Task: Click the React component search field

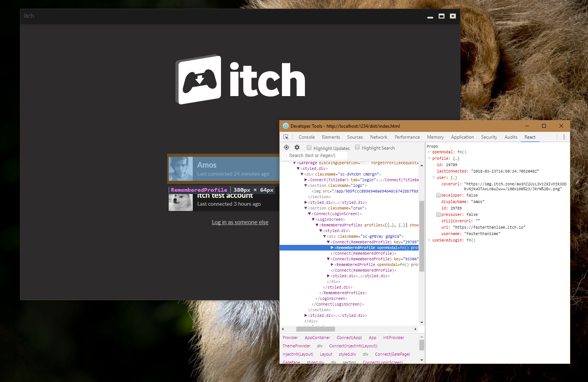Action: point(316,156)
